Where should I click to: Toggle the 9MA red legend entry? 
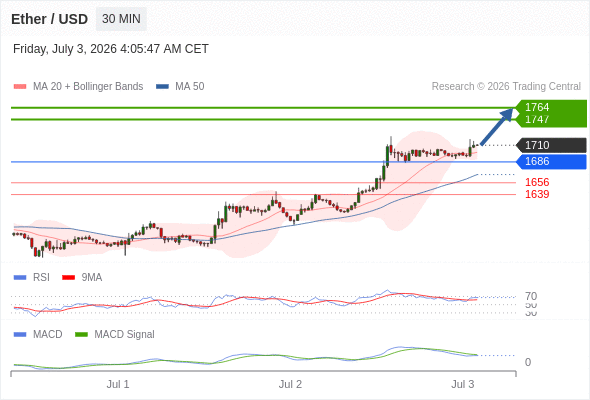pyautogui.click(x=82, y=277)
